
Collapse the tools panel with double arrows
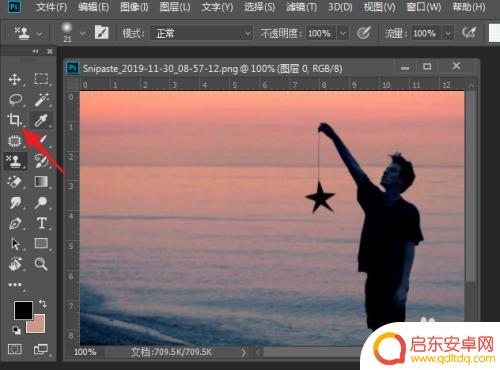coord(36,51)
